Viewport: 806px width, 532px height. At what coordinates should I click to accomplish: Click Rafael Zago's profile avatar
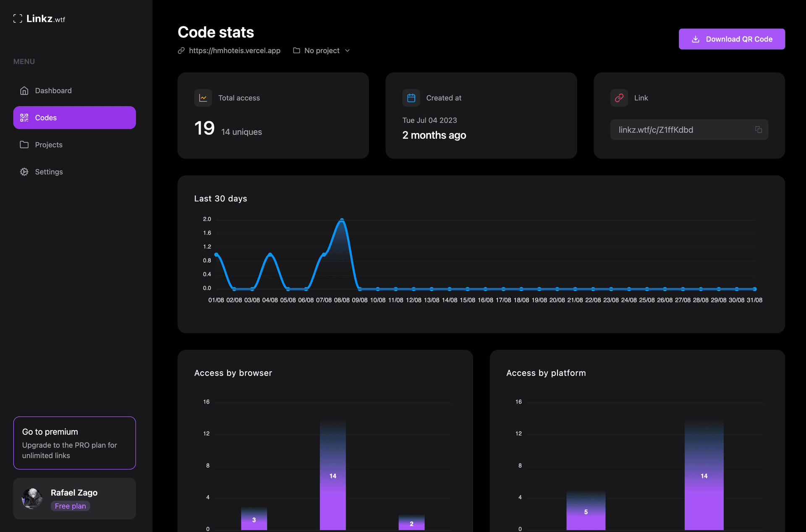pos(32,498)
